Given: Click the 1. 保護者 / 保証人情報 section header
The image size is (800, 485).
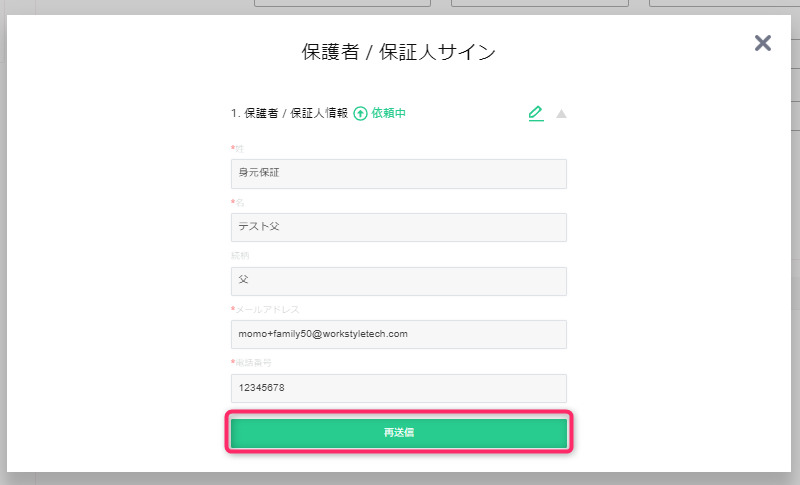Looking at the screenshot, I should [289, 113].
